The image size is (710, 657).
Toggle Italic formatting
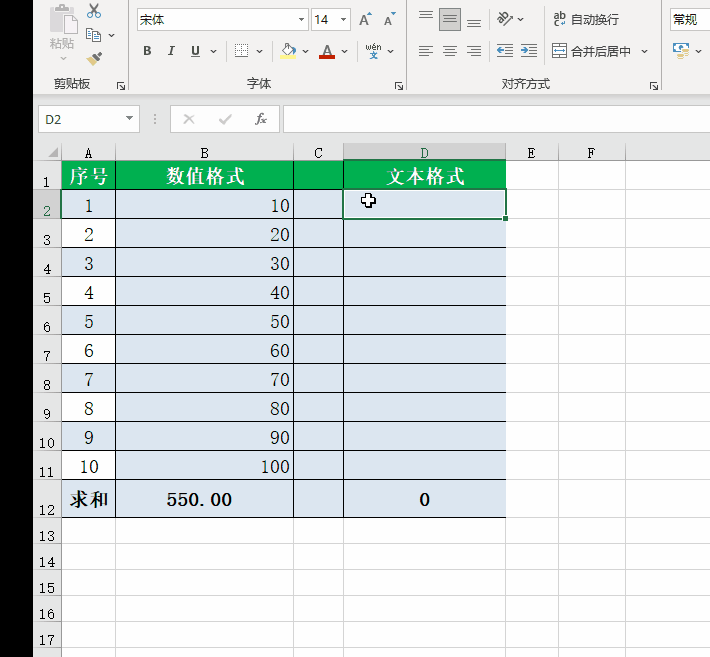click(x=171, y=51)
